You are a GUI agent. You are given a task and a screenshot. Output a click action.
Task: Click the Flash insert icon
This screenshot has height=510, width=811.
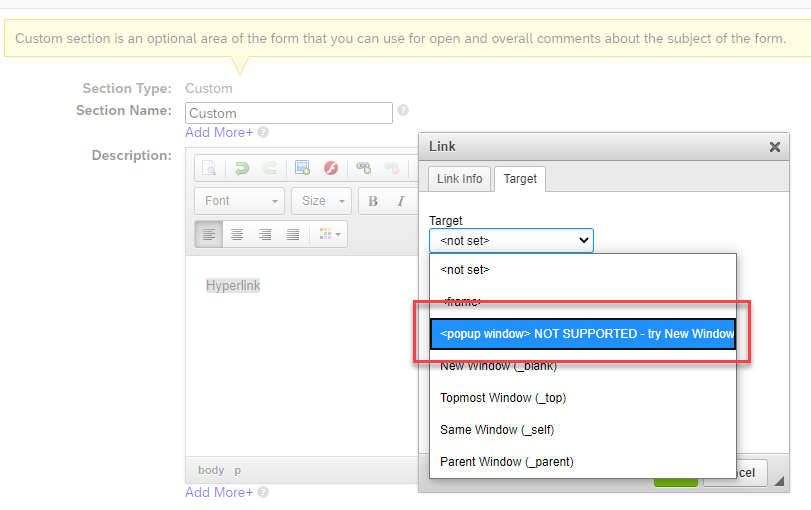pyautogui.click(x=331, y=168)
